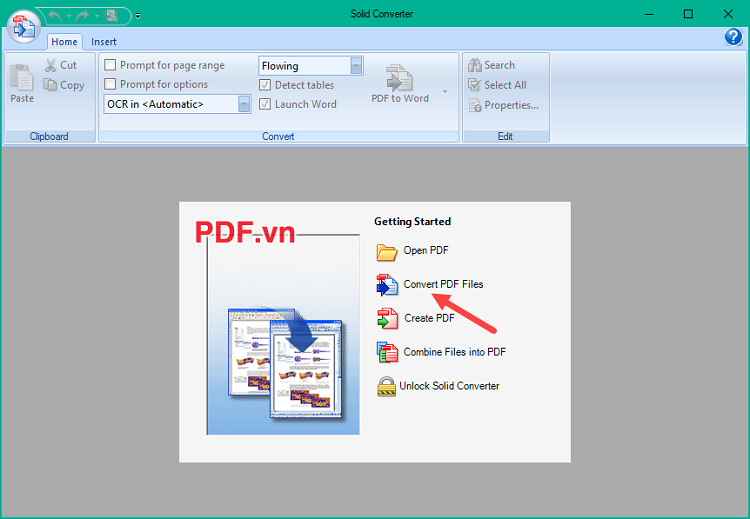Close the Solid Converter window
The image size is (750, 519).
tap(728, 14)
